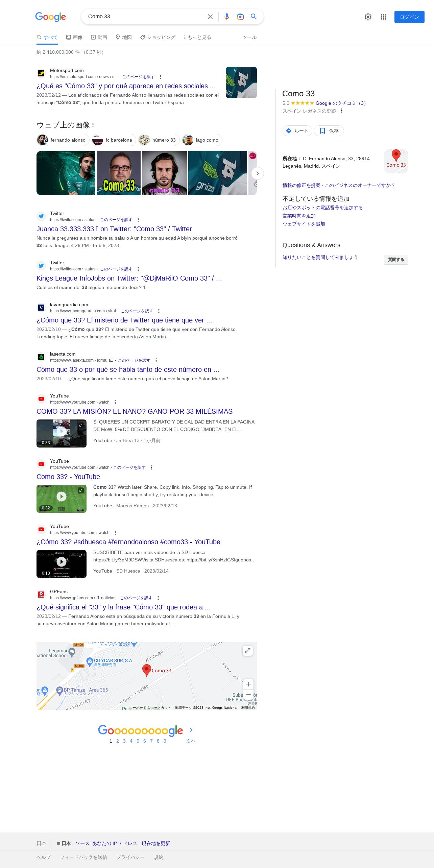The height and width of the screenshot is (868, 434).
Task: Open options menu for GPFans result
Action: pos(158,598)
